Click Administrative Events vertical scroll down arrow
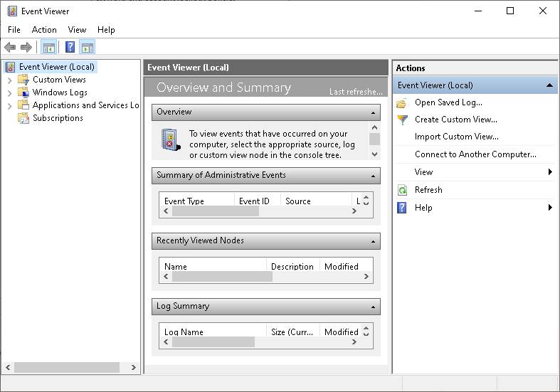This screenshot has width=560, height=392. click(366, 203)
